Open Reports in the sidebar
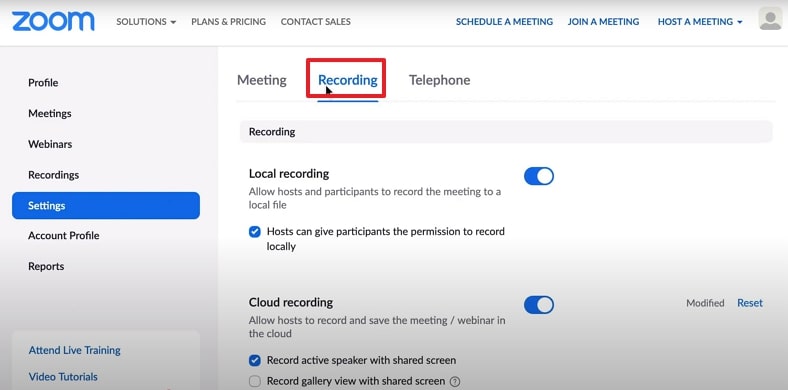Screen dimensions: 788x390 click(x=46, y=266)
